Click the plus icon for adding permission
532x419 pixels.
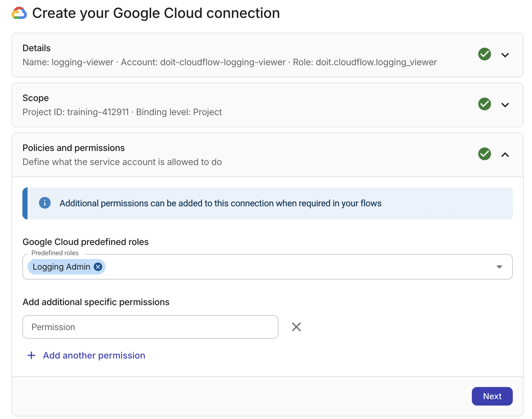[x=31, y=355]
